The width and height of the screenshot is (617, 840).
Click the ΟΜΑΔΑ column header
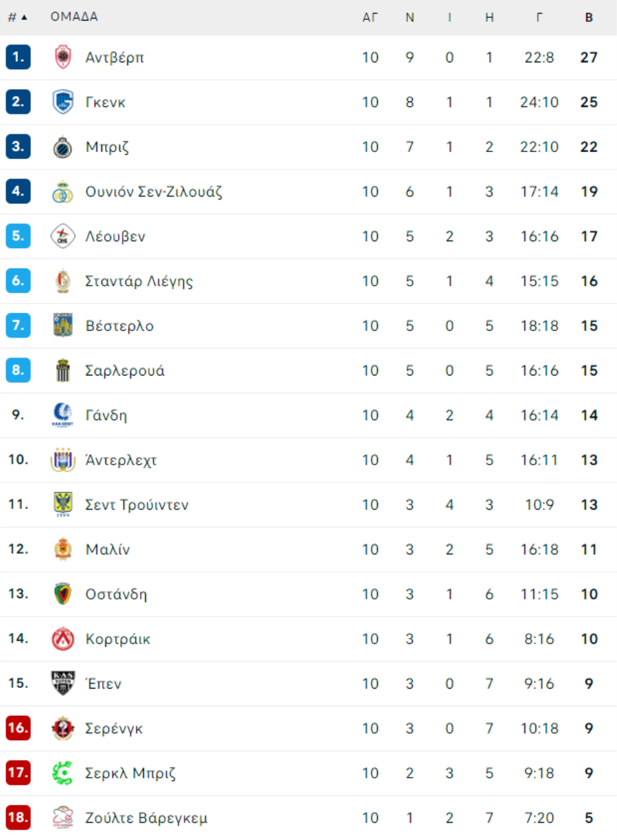[x=74, y=17]
